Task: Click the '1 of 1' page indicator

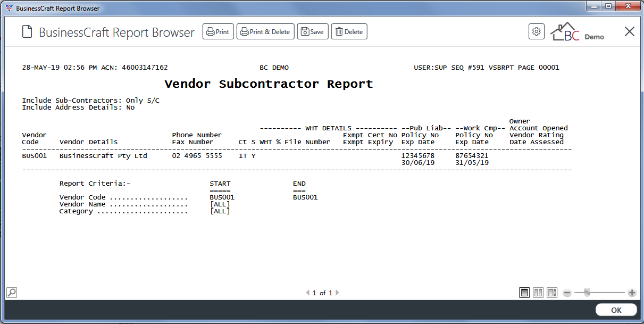Action: 322,293
